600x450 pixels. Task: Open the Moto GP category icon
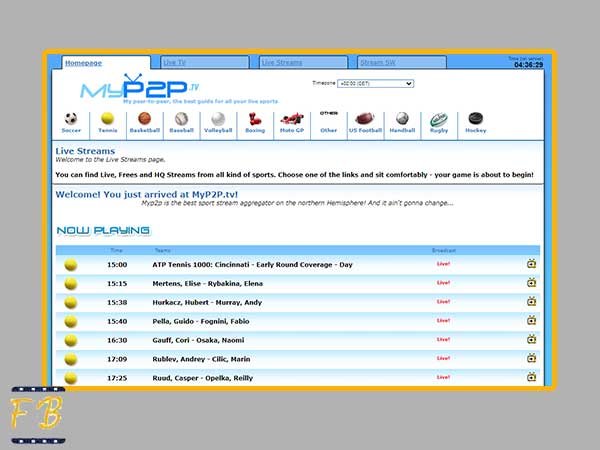coord(292,119)
